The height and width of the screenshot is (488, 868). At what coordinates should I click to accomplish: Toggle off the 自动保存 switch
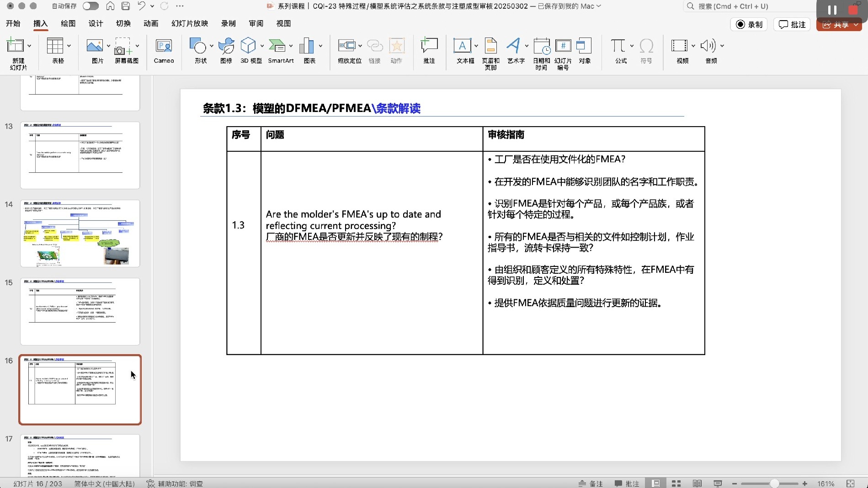(90, 6)
